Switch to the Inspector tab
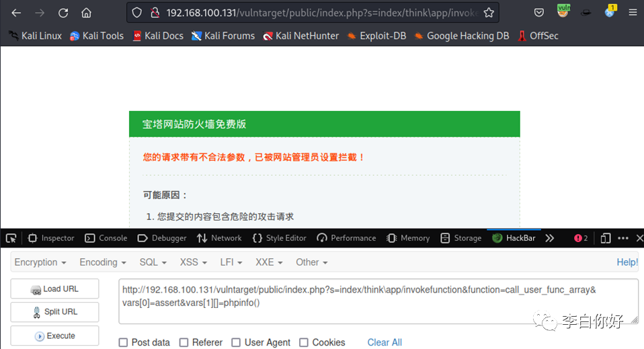 pyautogui.click(x=51, y=238)
